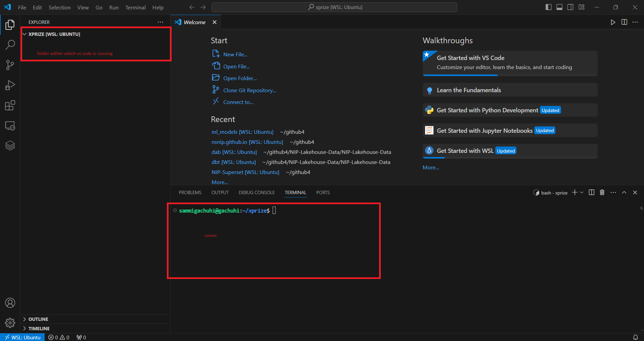Click the Open File... link
Viewport: 644px width, 341px height.
(x=236, y=66)
